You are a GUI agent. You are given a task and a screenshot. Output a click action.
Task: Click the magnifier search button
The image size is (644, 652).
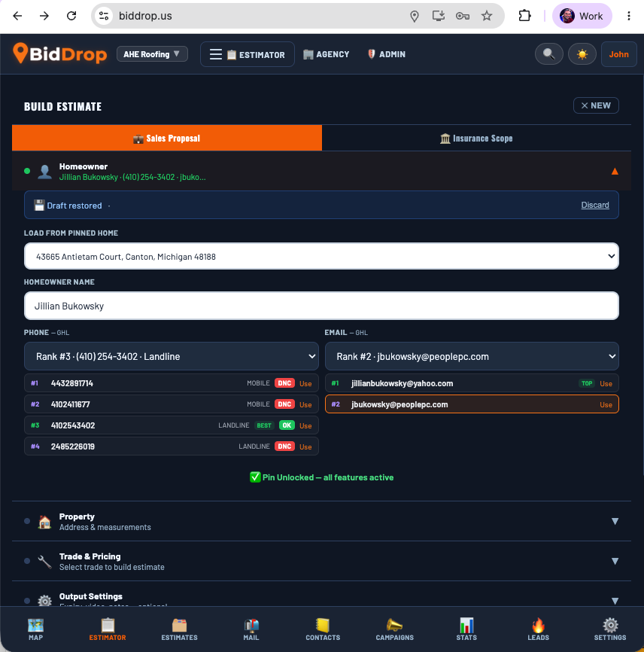(x=549, y=54)
